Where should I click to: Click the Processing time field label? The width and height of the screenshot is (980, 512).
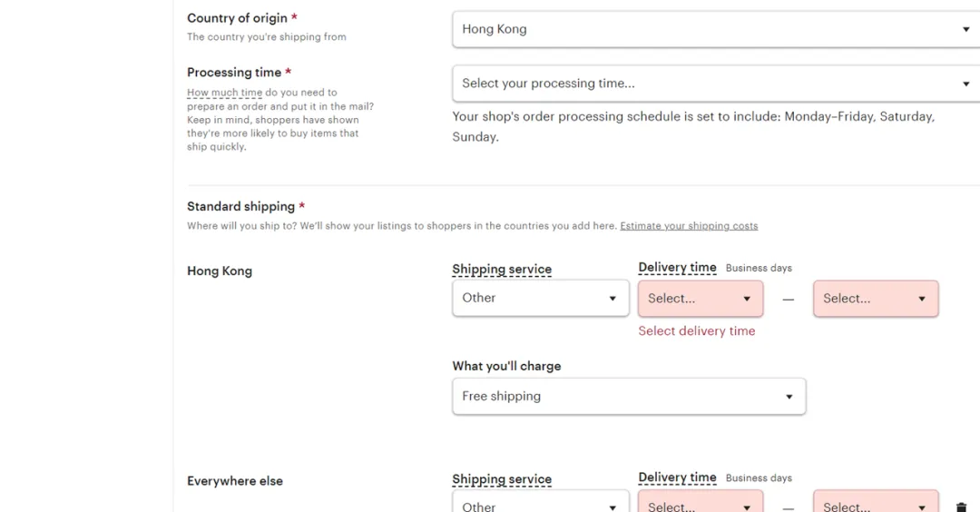click(234, 73)
